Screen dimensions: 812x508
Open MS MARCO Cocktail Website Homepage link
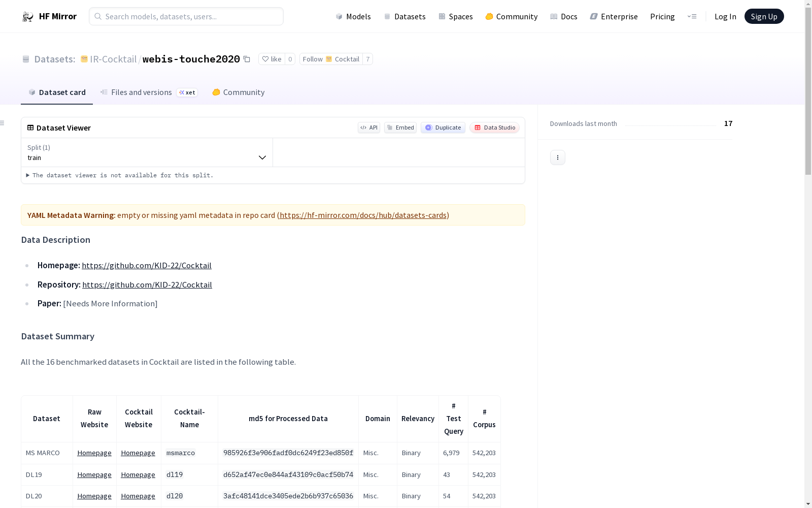pyautogui.click(x=138, y=453)
